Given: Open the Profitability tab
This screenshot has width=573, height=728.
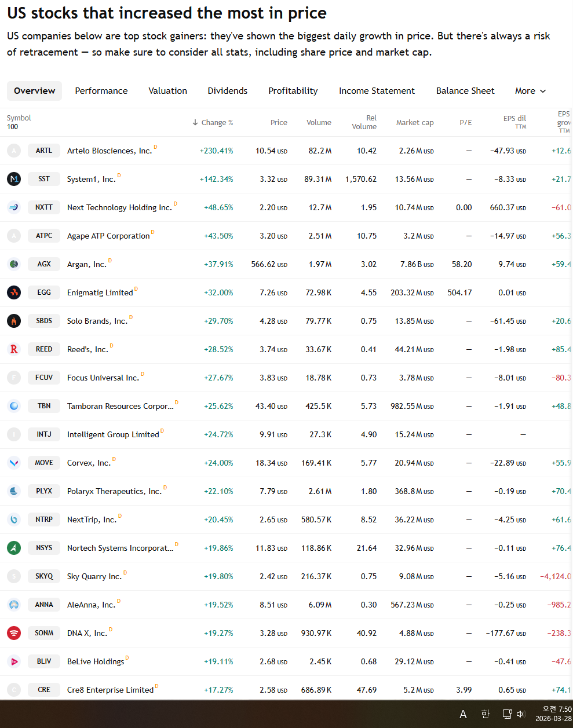Looking at the screenshot, I should point(293,91).
